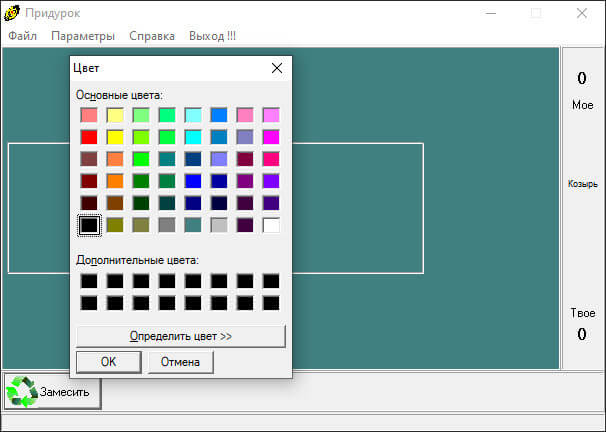Select the black basic color swatch
The height and width of the screenshot is (432, 606).
(x=89, y=225)
